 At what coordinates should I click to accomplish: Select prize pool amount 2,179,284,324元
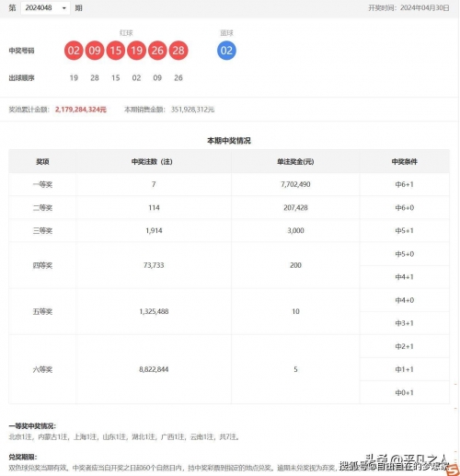click(81, 110)
